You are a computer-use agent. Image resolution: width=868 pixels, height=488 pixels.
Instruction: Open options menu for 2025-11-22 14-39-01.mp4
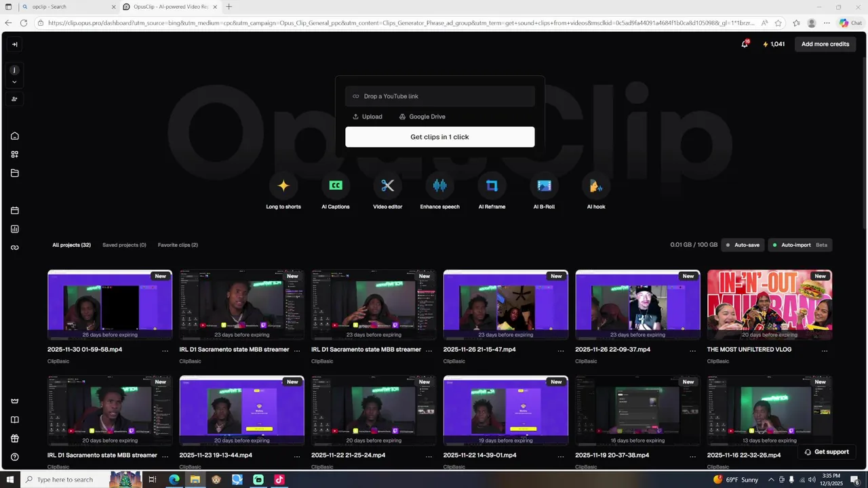[x=561, y=456]
